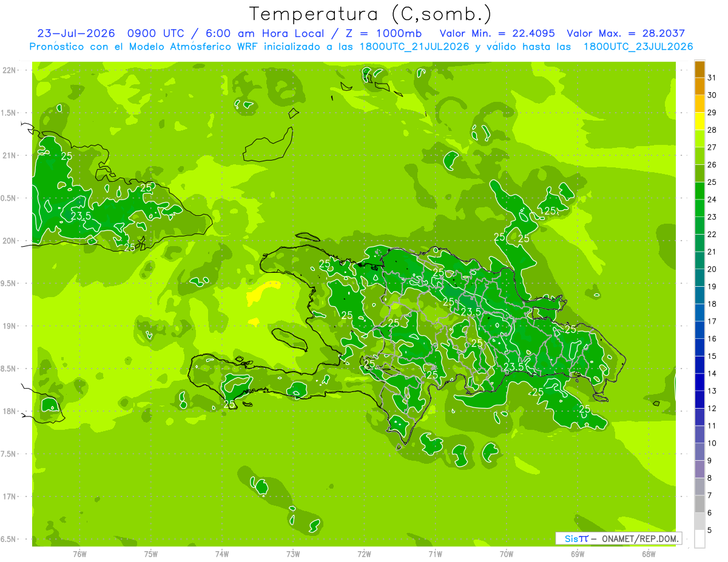Click the '31' value on the color scale
728x562 pixels.
point(712,78)
